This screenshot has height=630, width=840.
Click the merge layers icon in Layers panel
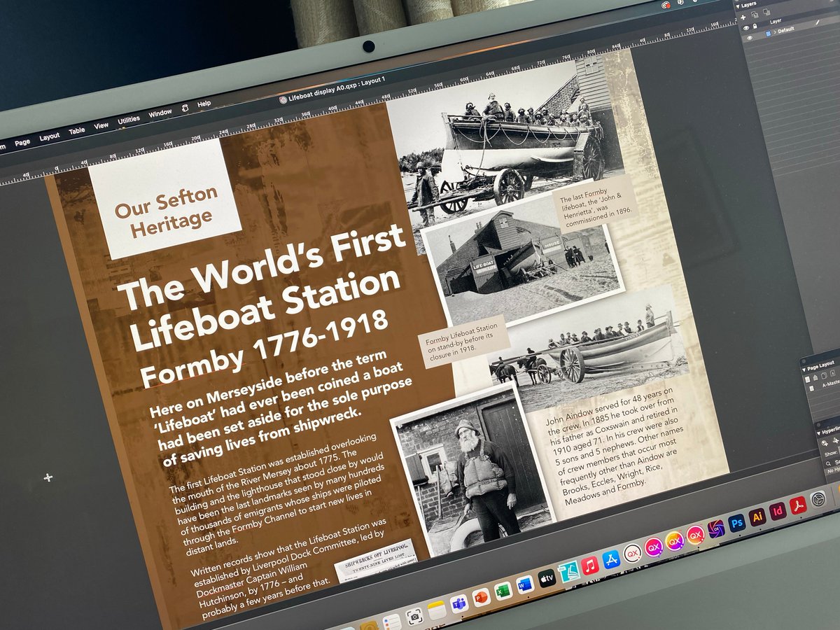(x=766, y=12)
